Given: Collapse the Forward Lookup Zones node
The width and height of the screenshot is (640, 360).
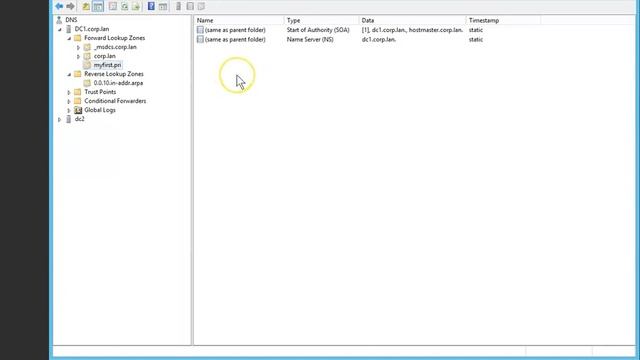Looking at the screenshot, I should point(69,38).
